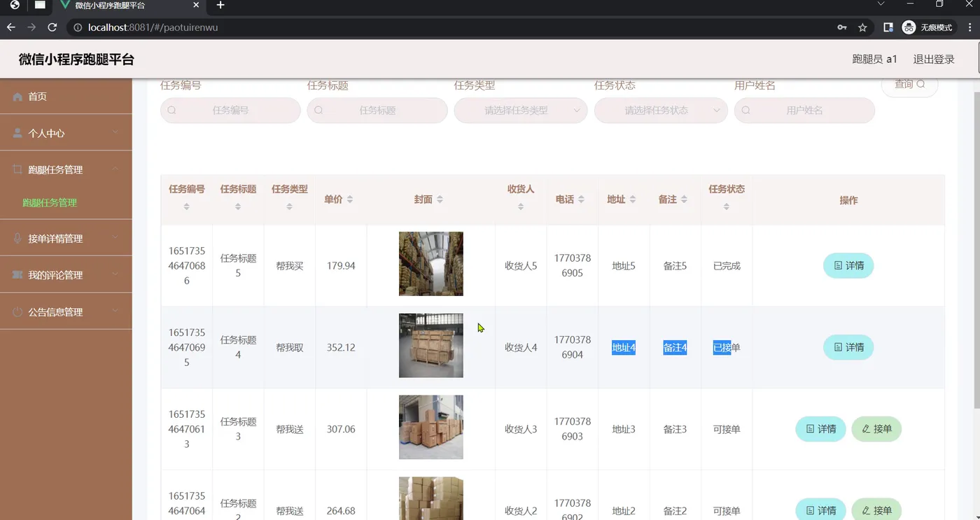Click 跑腿员 a1 user label
The width and height of the screenshot is (980, 520).
click(x=874, y=59)
